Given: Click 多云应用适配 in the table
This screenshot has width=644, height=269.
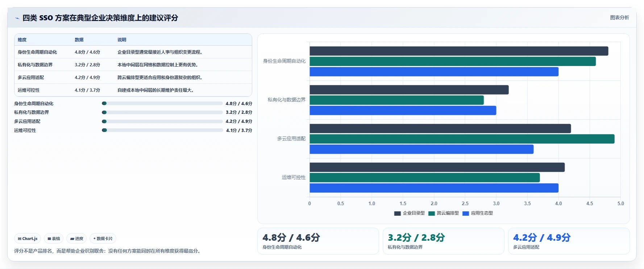Looking at the screenshot, I should pyautogui.click(x=31, y=78).
